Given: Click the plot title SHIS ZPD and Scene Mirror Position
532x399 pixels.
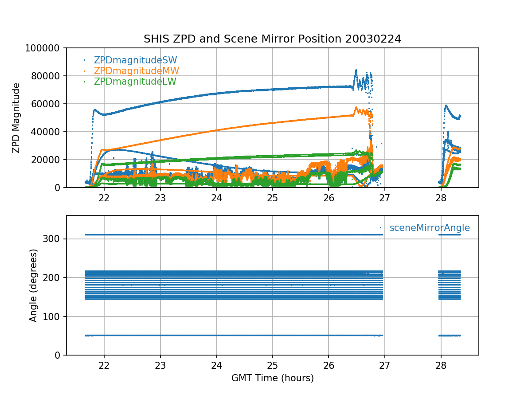Looking at the screenshot, I should [x=272, y=39].
